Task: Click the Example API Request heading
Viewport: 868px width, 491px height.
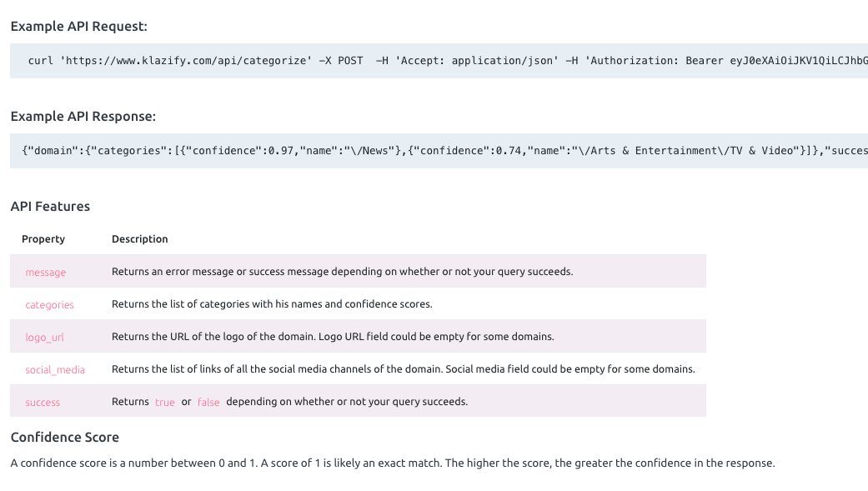Action: coord(78,27)
